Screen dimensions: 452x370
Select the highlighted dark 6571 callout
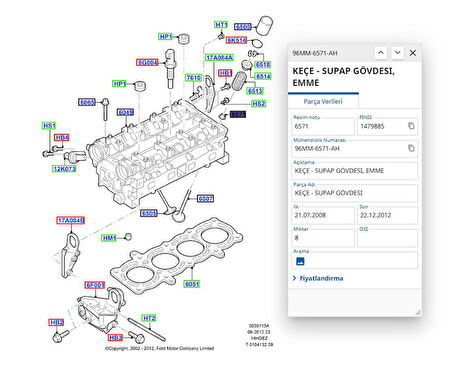coord(238,114)
